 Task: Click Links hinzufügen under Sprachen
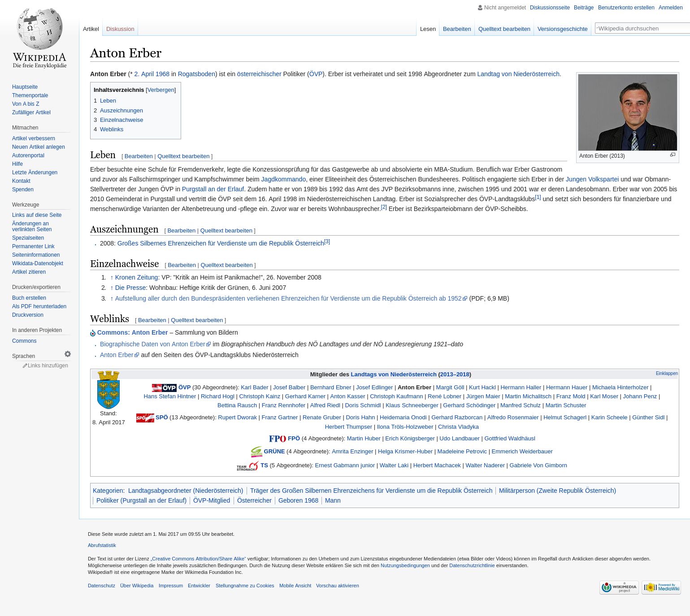click(x=48, y=366)
